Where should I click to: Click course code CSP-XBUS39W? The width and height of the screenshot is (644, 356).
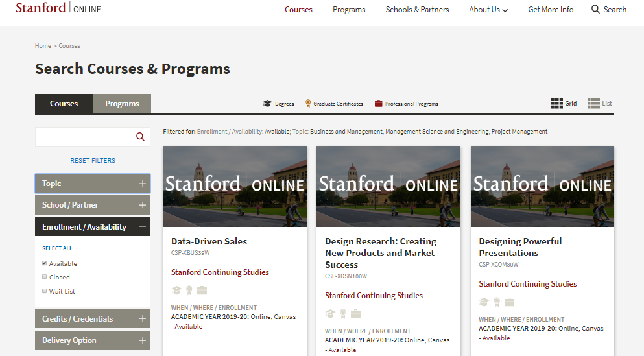tap(191, 253)
